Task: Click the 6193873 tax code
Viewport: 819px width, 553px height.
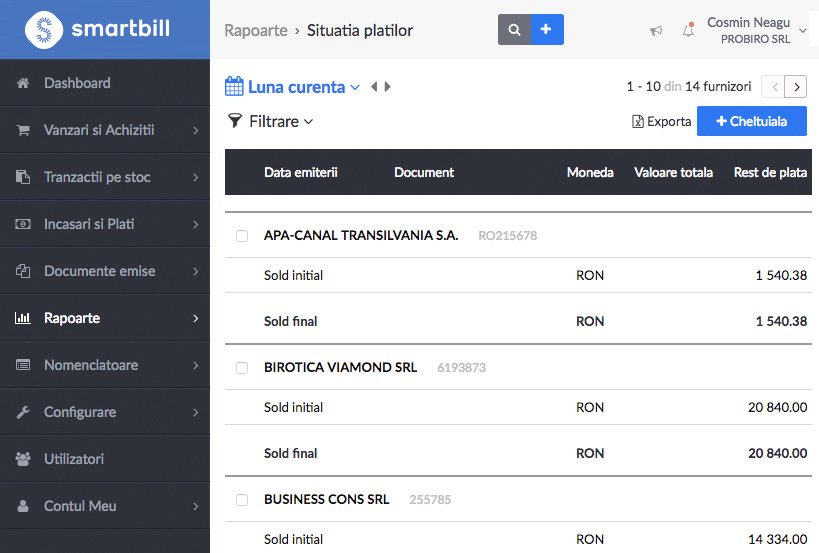Action: [x=462, y=368]
